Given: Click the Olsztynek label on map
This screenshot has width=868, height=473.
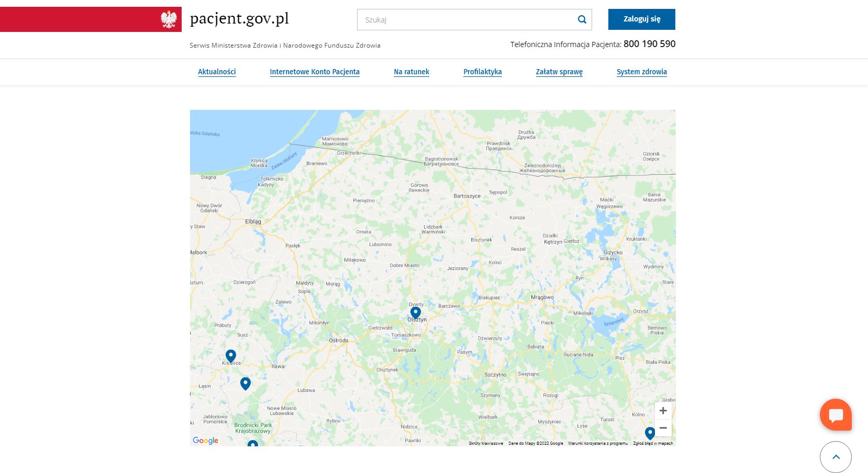Looking at the screenshot, I should [x=387, y=370].
